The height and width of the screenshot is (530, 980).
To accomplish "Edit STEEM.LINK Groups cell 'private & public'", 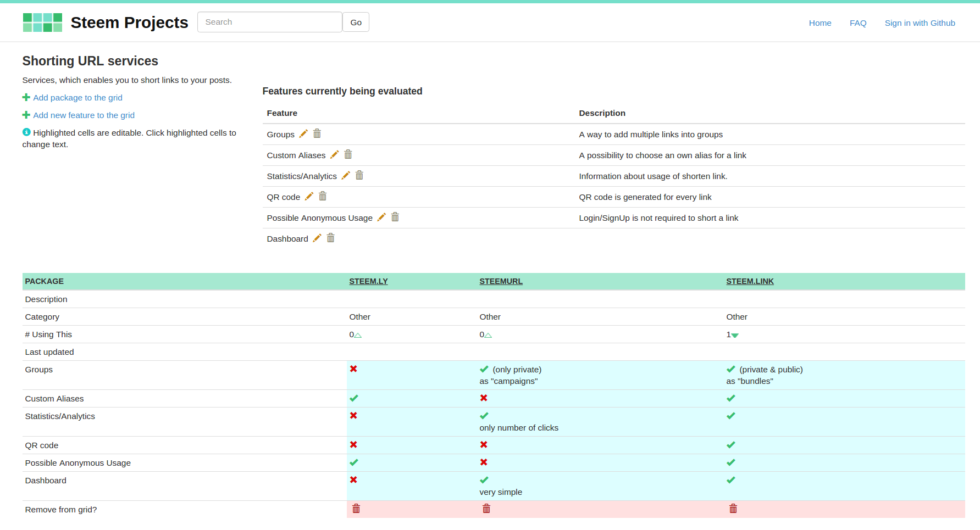I will click(x=844, y=375).
